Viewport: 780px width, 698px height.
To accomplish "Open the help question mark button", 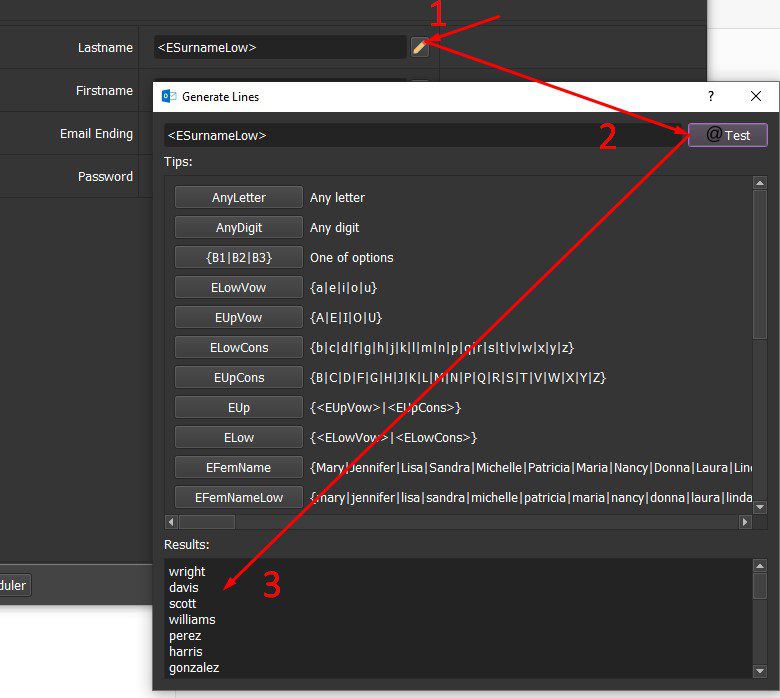I will 711,96.
